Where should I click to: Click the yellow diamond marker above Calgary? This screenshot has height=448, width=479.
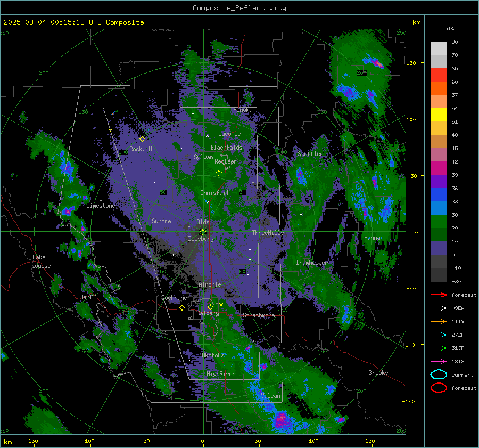[210, 307]
